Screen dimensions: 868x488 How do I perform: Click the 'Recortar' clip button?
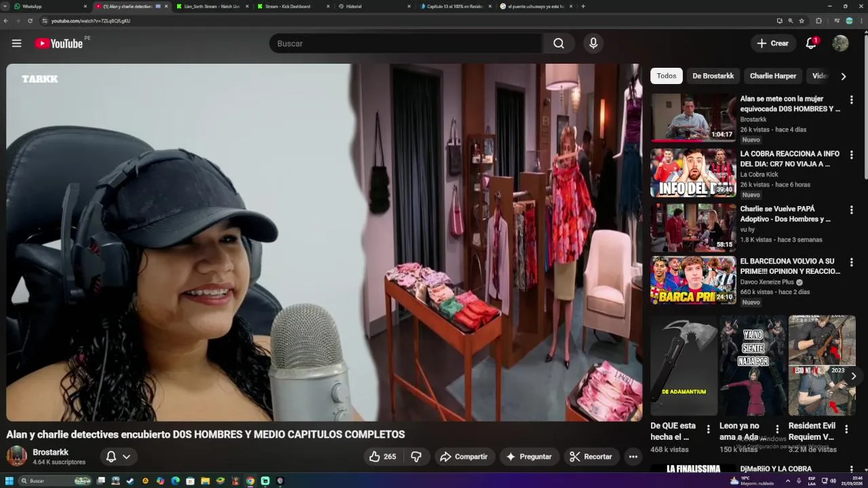coord(591,457)
